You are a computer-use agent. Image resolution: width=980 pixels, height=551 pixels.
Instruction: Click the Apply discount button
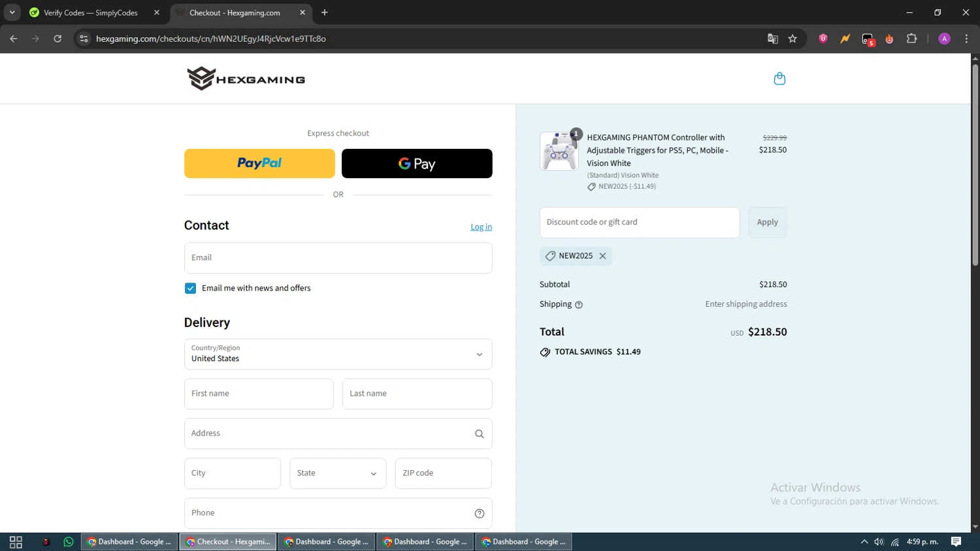coord(767,223)
